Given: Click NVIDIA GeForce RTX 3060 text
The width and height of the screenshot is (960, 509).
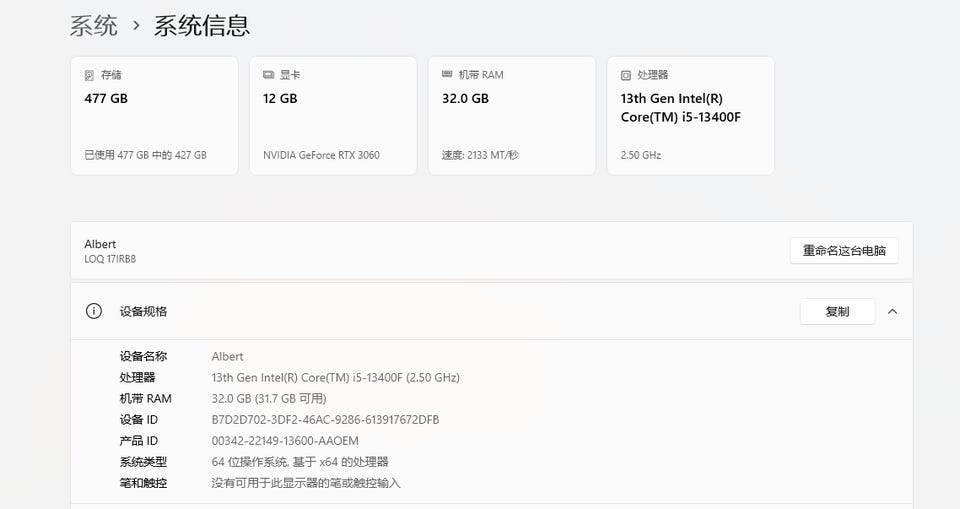Looking at the screenshot, I should [321, 155].
